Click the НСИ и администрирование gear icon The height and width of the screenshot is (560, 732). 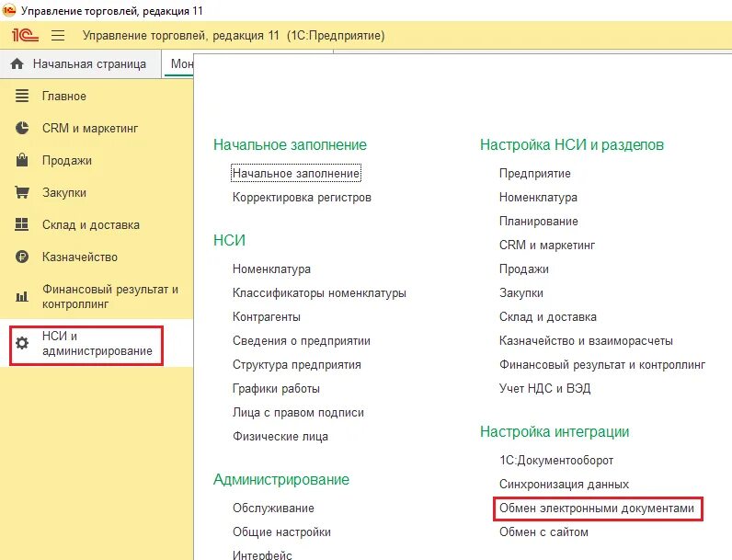click(x=22, y=344)
